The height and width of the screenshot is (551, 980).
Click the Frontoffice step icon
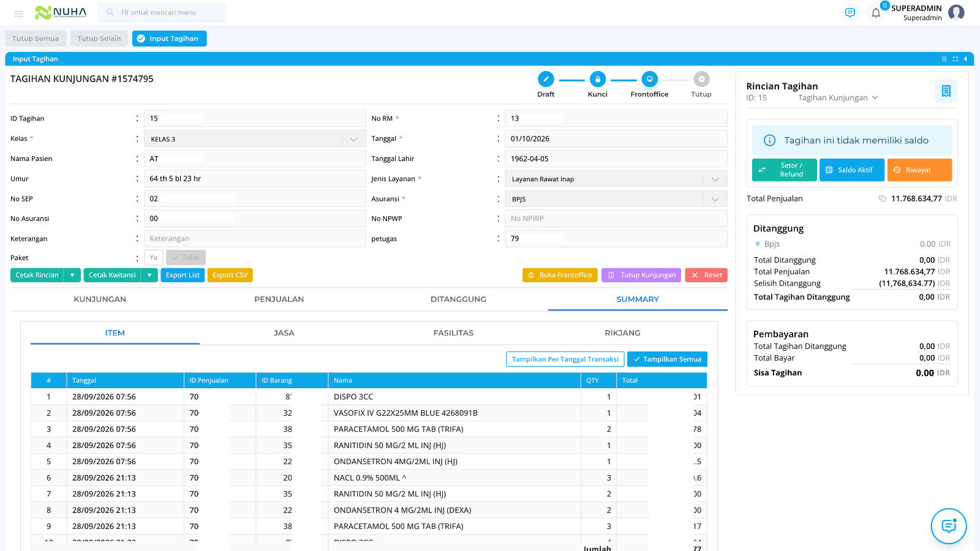point(650,79)
